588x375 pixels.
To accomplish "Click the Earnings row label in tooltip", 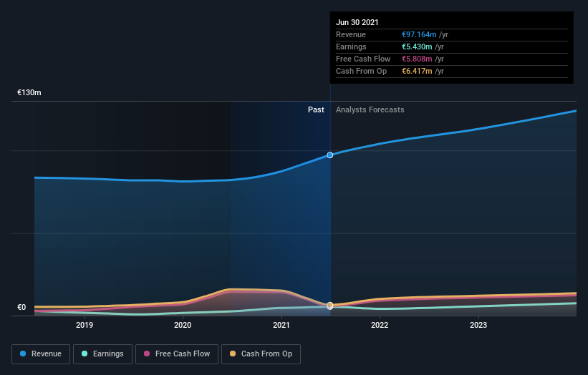I will pyautogui.click(x=351, y=47).
